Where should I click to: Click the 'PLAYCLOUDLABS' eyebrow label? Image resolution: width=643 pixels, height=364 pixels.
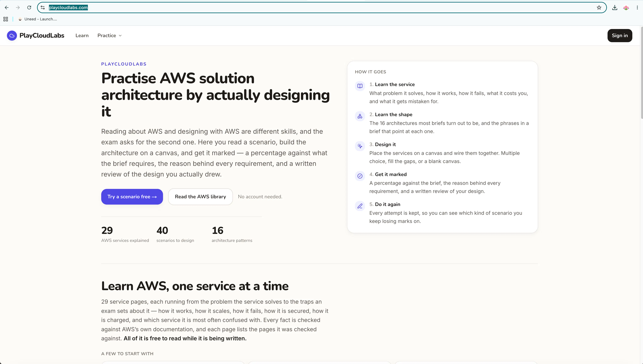(x=124, y=64)
